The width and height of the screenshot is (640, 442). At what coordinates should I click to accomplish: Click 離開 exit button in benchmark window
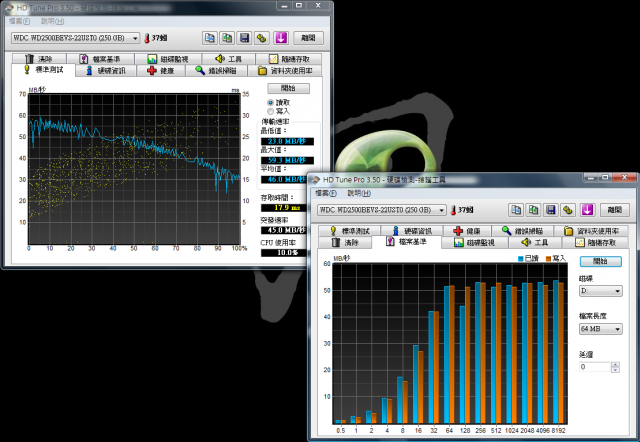pyautogui.click(x=308, y=38)
